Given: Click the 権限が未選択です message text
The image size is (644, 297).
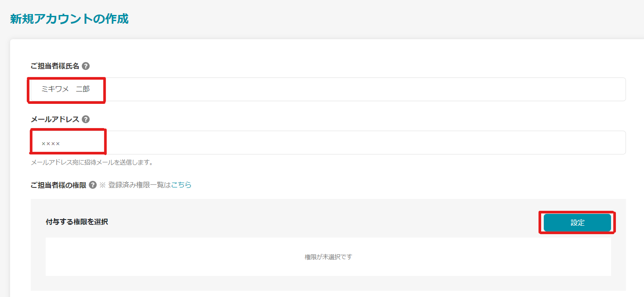Looking at the screenshot, I should point(328,257).
